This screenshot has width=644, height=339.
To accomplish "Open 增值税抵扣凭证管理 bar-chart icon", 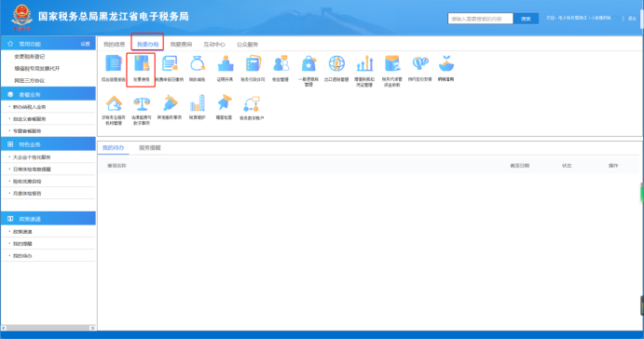I will pyautogui.click(x=364, y=63).
